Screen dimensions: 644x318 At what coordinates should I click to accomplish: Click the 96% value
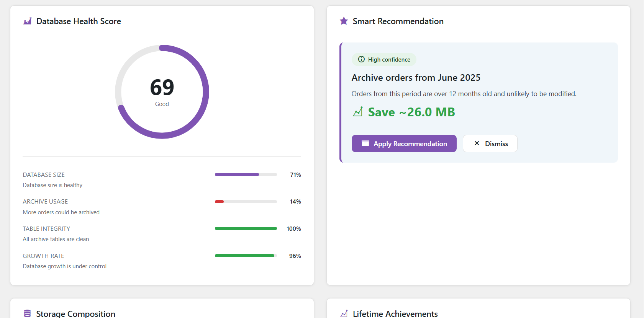[295, 256]
